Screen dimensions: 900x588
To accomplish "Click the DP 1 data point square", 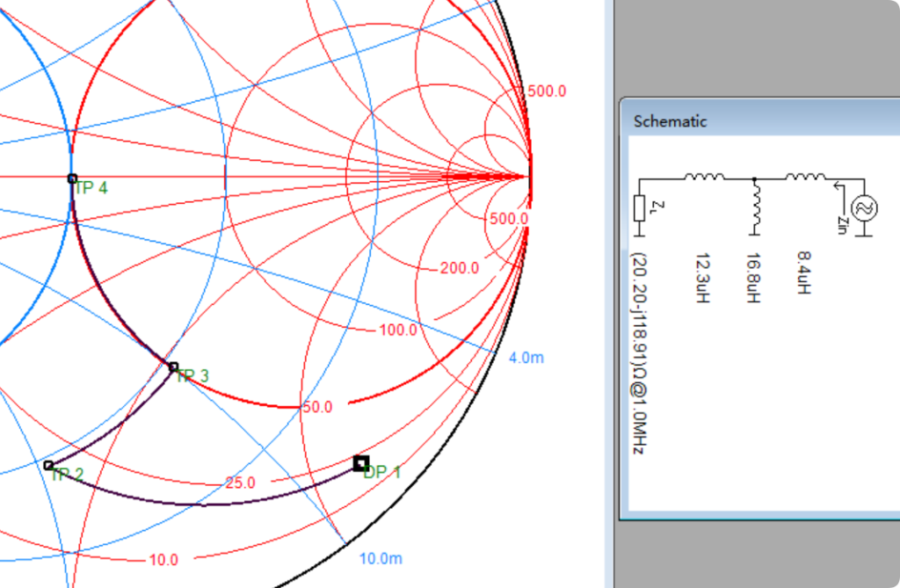I will 360,463.
